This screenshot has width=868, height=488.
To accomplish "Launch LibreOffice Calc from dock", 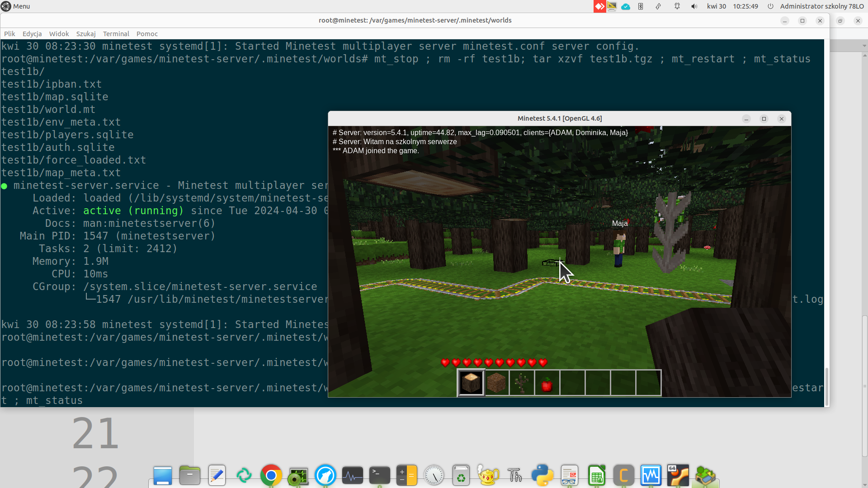I will (x=597, y=475).
